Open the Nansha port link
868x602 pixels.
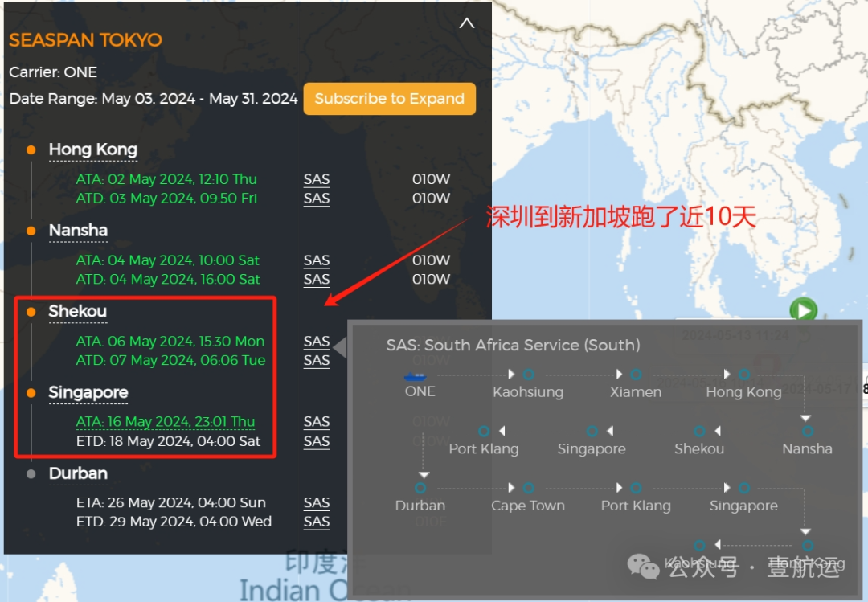pos(78,231)
